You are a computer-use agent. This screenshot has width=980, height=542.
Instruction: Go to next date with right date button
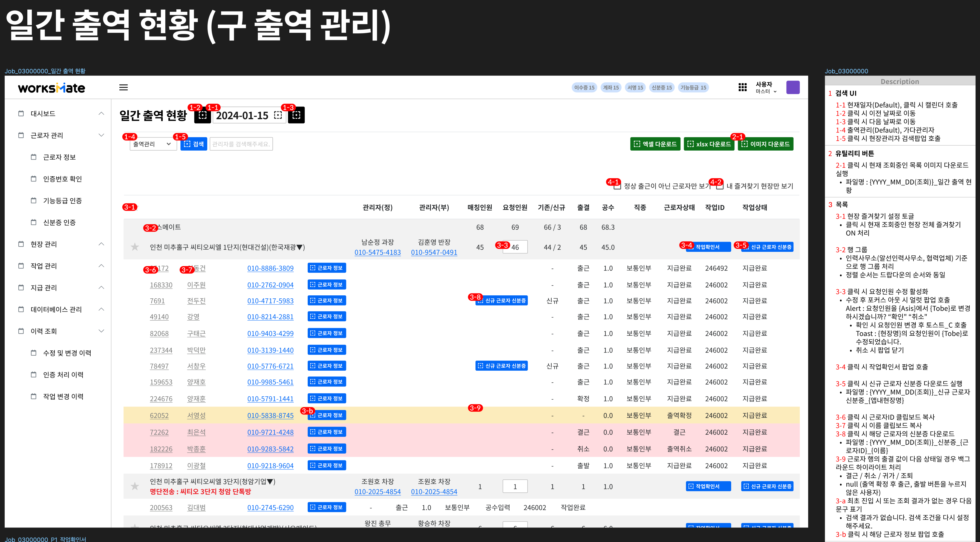[x=296, y=115]
